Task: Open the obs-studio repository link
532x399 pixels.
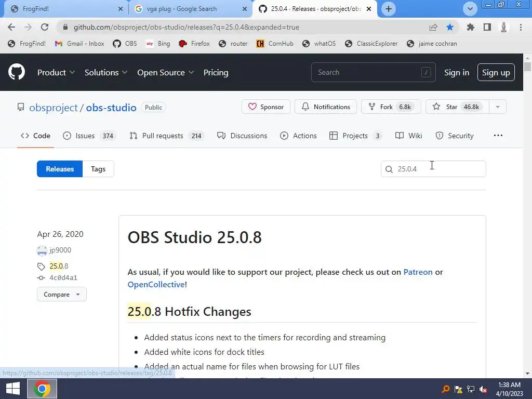Action: [111, 108]
